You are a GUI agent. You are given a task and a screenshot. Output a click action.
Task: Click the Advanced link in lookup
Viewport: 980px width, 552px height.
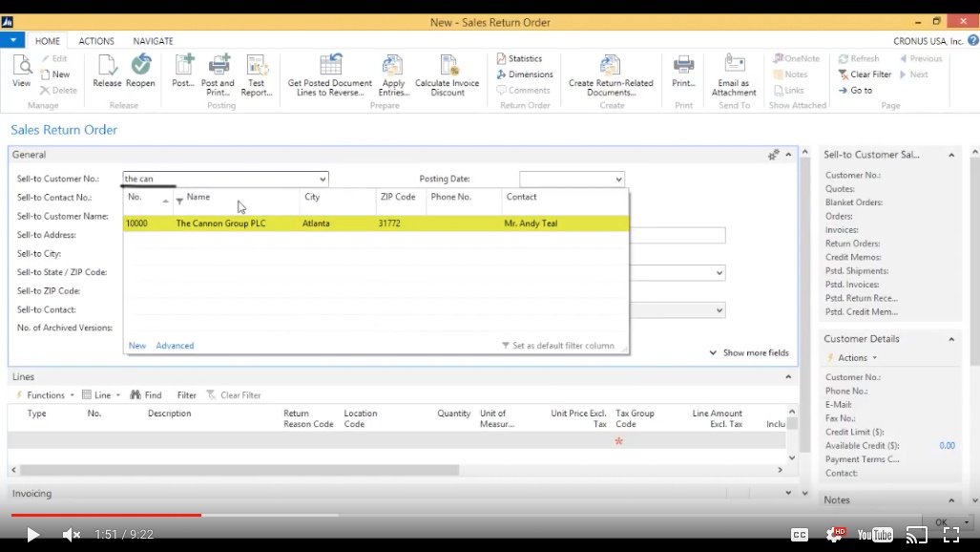tap(175, 346)
